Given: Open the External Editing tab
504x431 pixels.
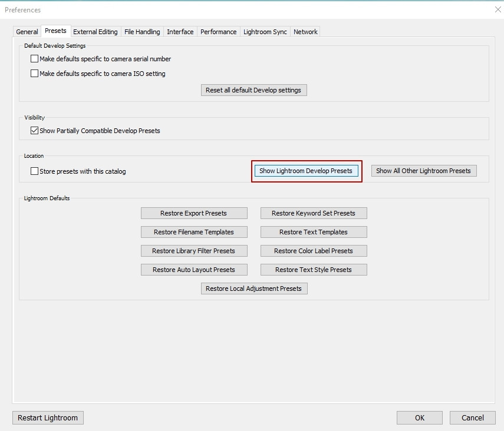Looking at the screenshot, I should click(x=95, y=31).
